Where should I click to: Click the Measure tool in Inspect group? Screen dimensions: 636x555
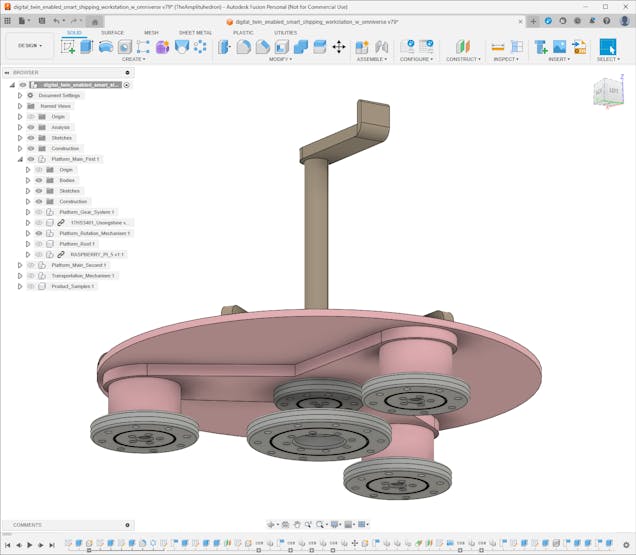[497, 46]
